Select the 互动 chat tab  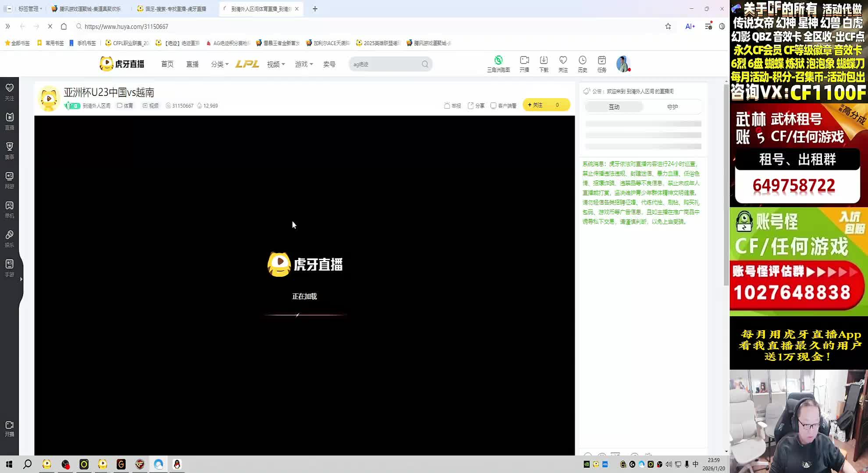[614, 107]
